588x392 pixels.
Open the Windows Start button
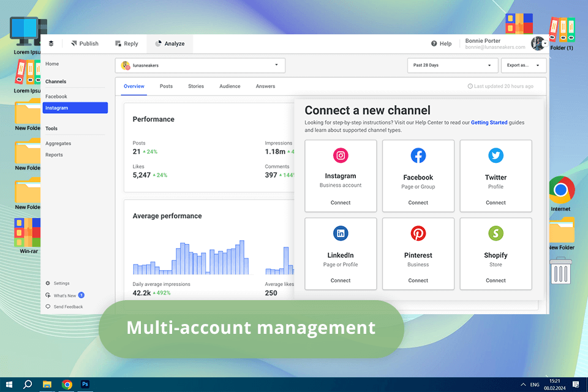pos(9,385)
